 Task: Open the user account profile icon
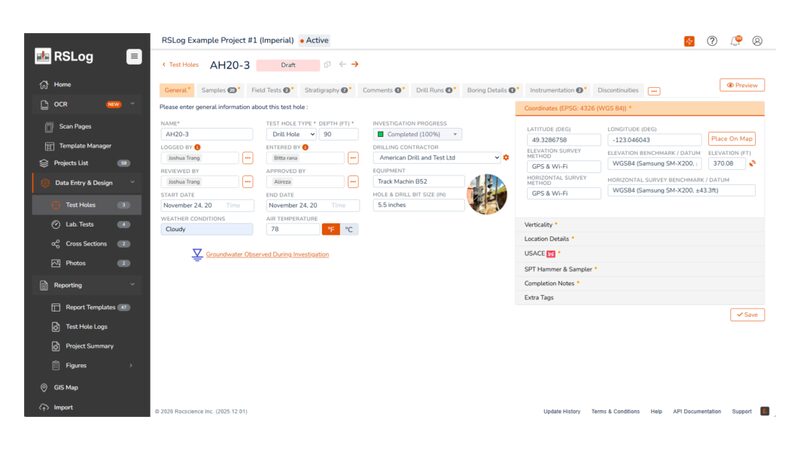[757, 41]
